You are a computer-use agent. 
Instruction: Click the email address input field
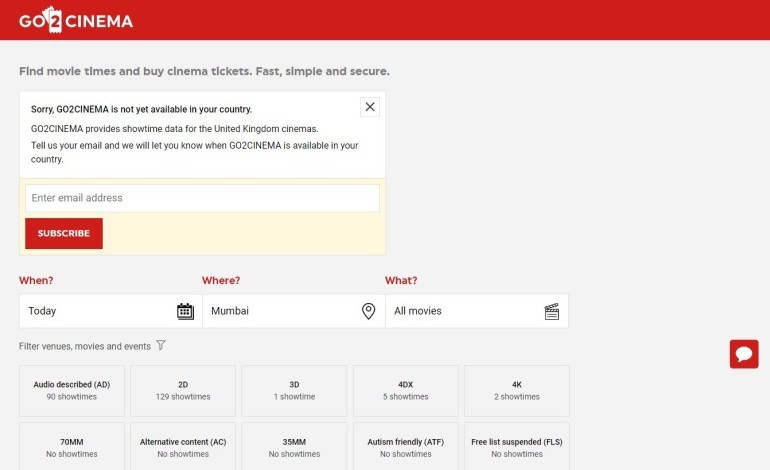(202, 198)
